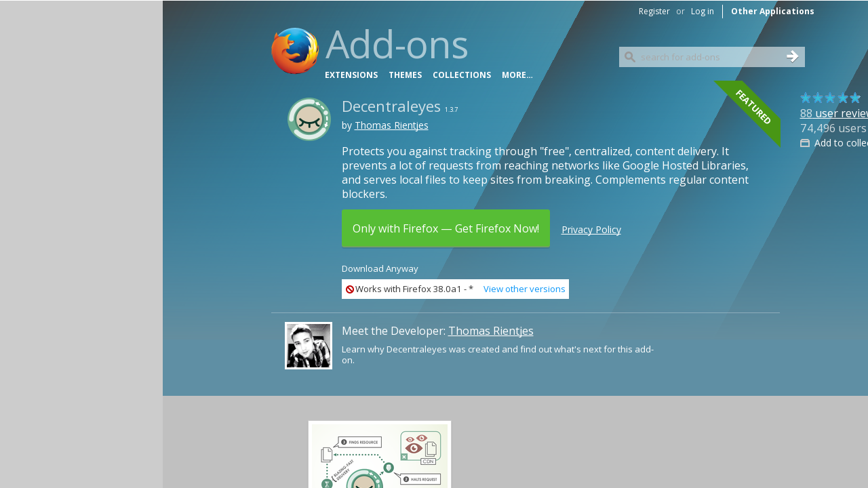The height and width of the screenshot is (488, 868).
Task: Submit search with arrow button
Action: tap(792, 57)
